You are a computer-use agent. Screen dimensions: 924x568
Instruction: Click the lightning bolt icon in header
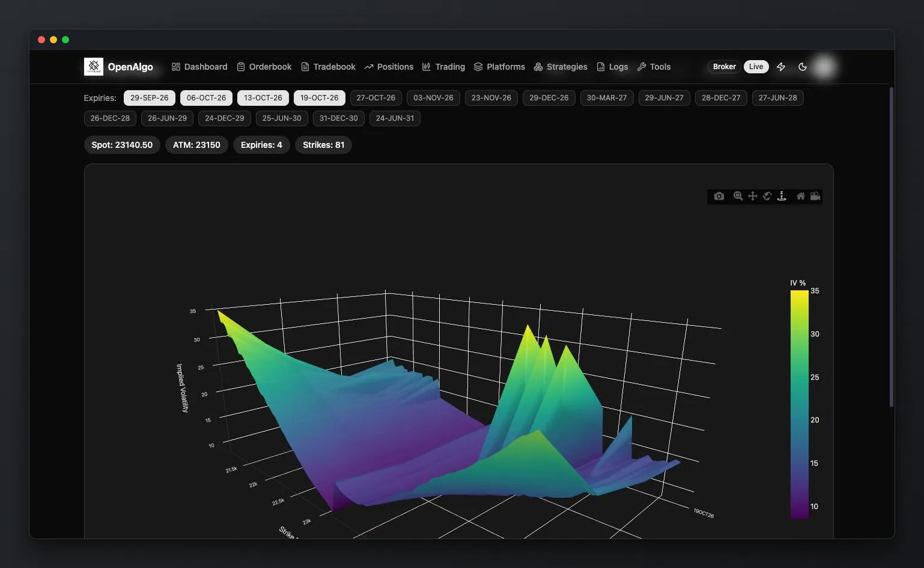click(x=781, y=67)
